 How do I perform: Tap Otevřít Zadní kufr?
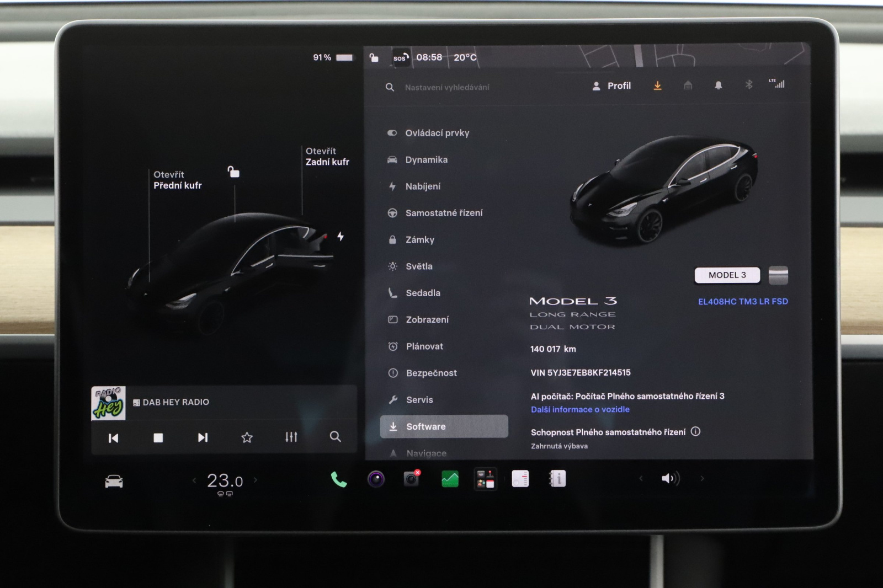tap(327, 157)
